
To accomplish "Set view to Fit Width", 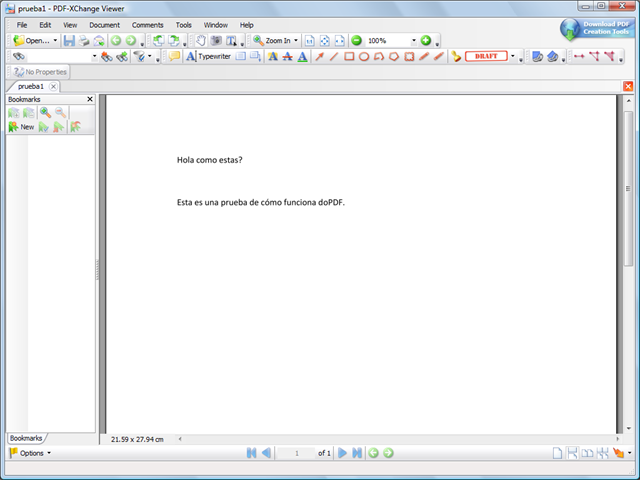I will pos(340,40).
